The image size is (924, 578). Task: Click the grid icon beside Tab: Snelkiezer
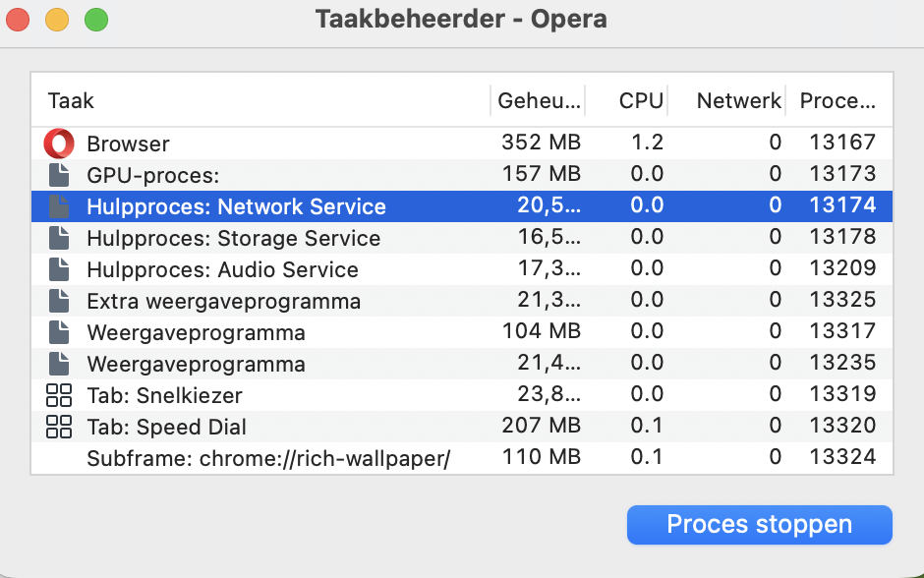point(61,394)
